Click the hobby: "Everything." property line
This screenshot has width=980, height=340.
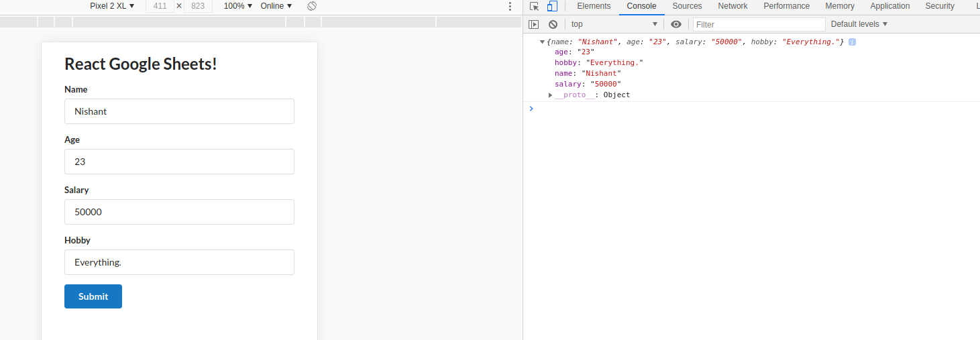click(599, 63)
